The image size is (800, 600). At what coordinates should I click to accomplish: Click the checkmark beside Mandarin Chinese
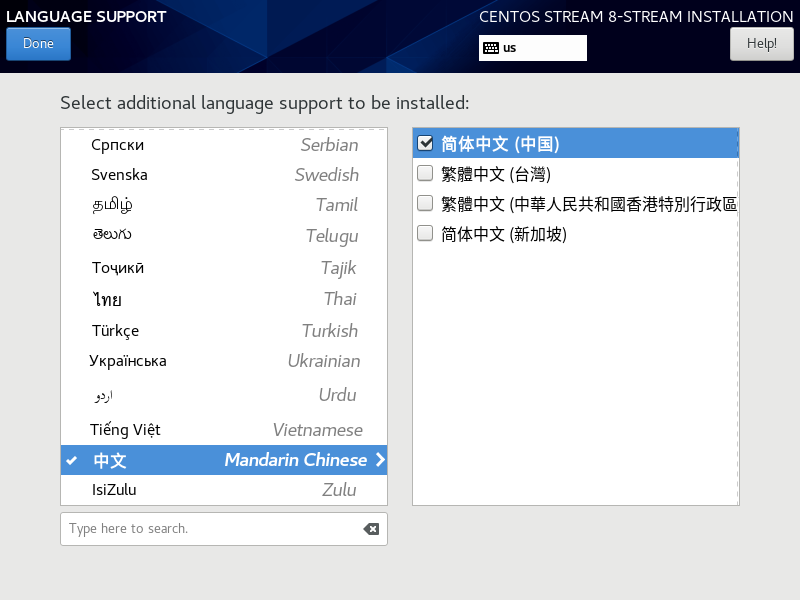tap(71, 460)
